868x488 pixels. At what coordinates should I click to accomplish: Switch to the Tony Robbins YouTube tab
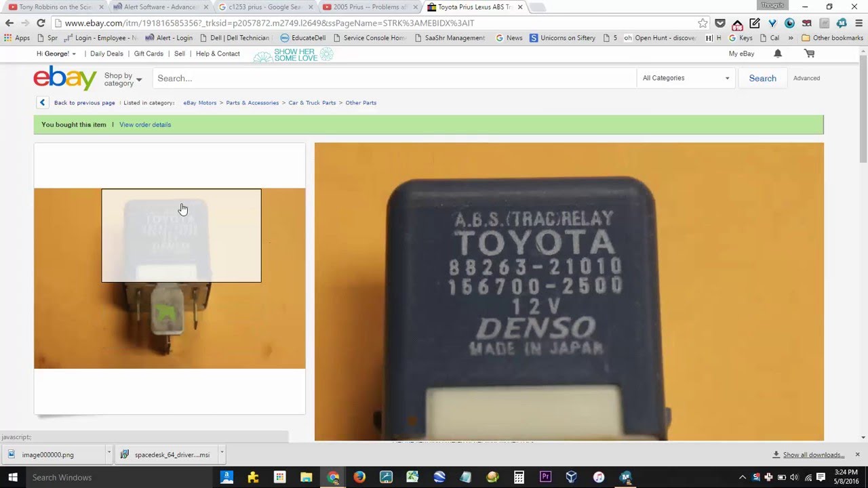(56, 7)
